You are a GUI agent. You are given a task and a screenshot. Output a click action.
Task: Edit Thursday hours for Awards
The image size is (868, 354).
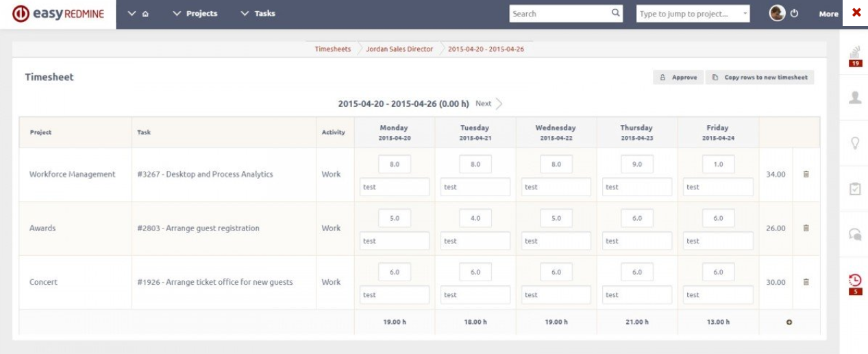click(x=637, y=218)
